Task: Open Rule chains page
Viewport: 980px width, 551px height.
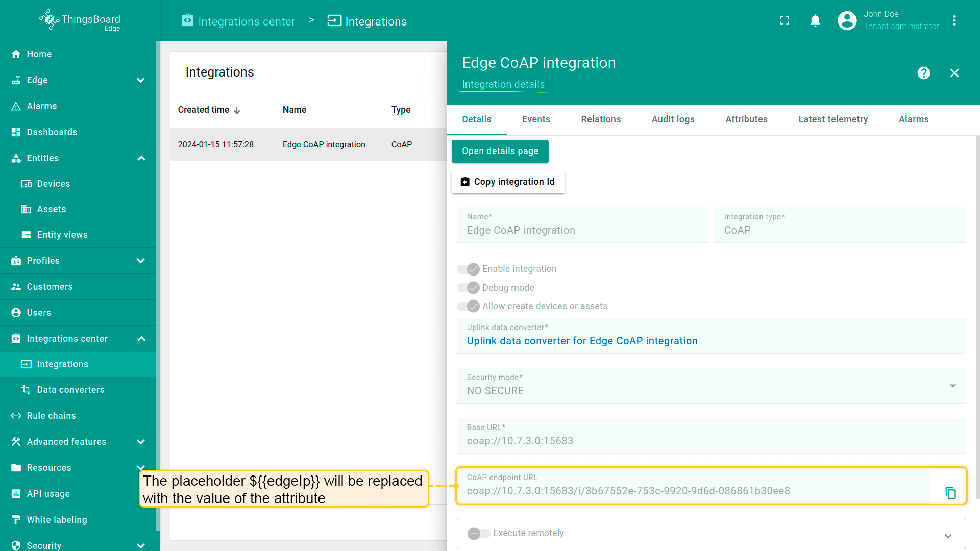Action: [x=78, y=416]
